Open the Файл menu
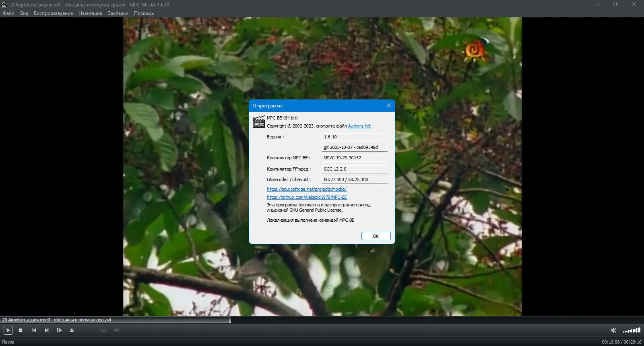 click(x=9, y=13)
